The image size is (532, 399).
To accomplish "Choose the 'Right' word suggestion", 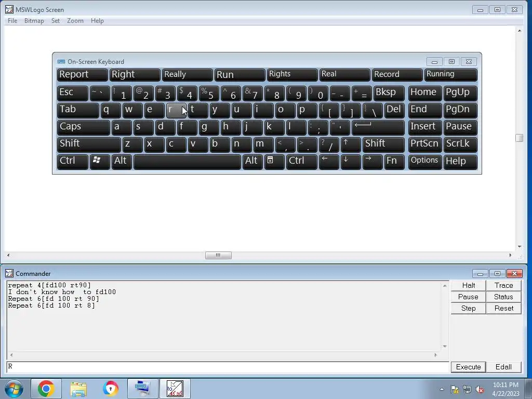I will point(135,75).
